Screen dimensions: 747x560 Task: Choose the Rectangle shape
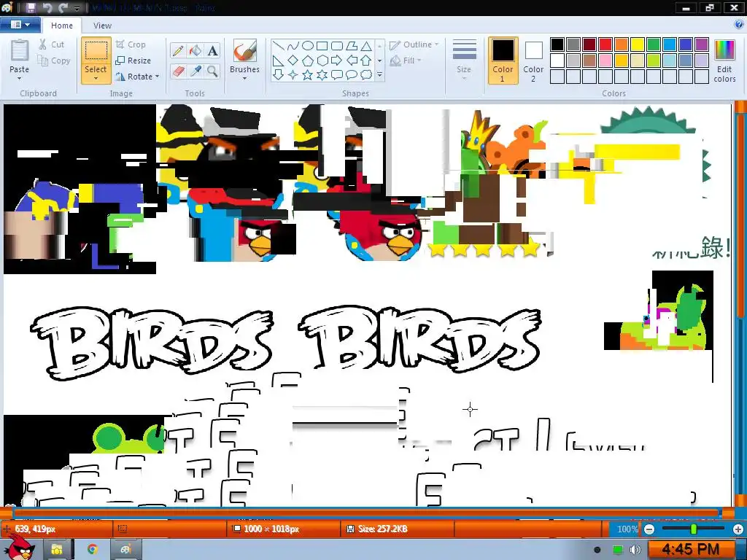(x=322, y=46)
